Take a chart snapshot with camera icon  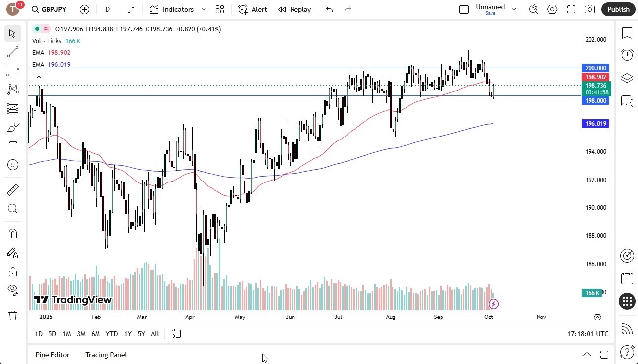589,9
